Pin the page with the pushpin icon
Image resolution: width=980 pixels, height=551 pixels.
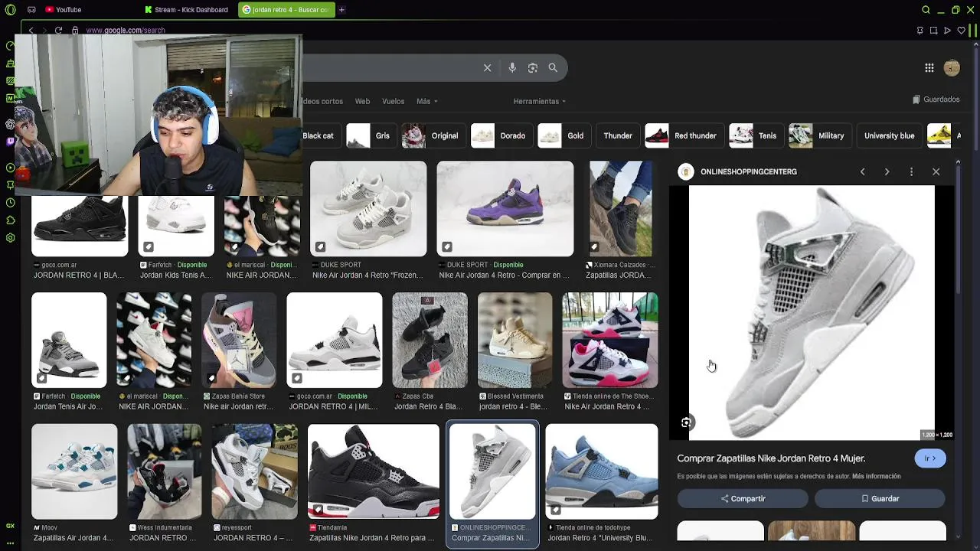[920, 31]
